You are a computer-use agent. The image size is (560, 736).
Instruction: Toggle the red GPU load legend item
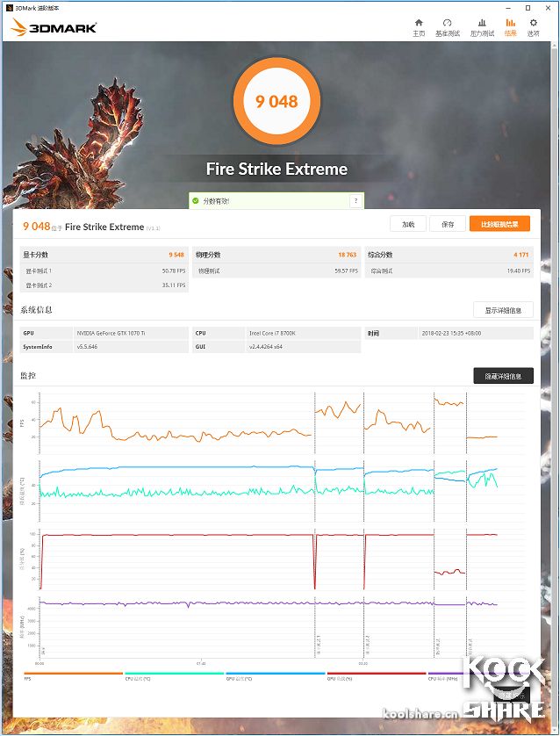[377, 676]
